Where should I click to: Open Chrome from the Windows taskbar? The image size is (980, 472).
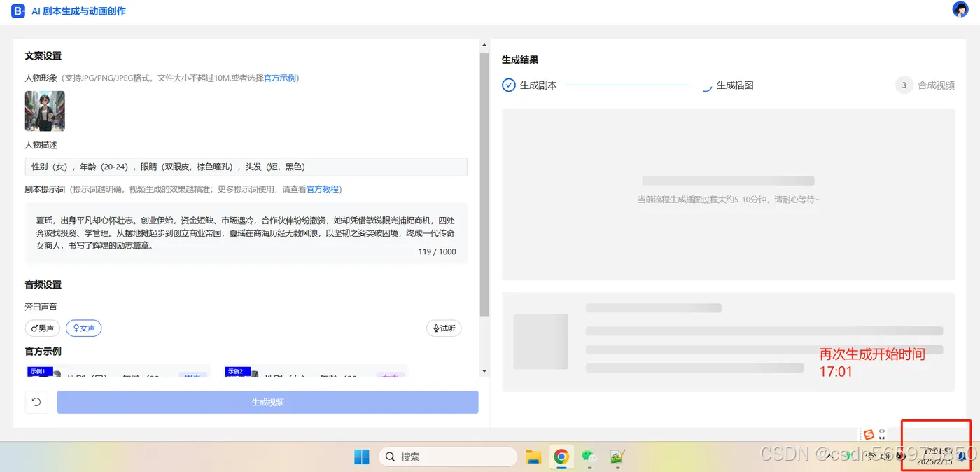[561, 457]
